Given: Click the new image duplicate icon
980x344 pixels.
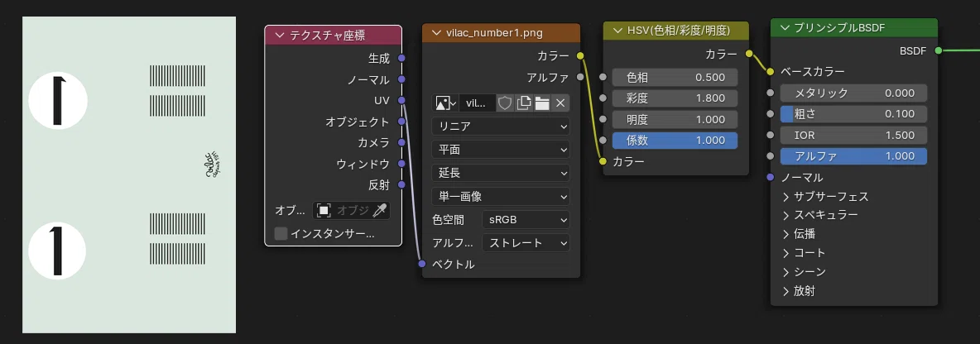Looking at the screenshot, I should tap(524, 103).
